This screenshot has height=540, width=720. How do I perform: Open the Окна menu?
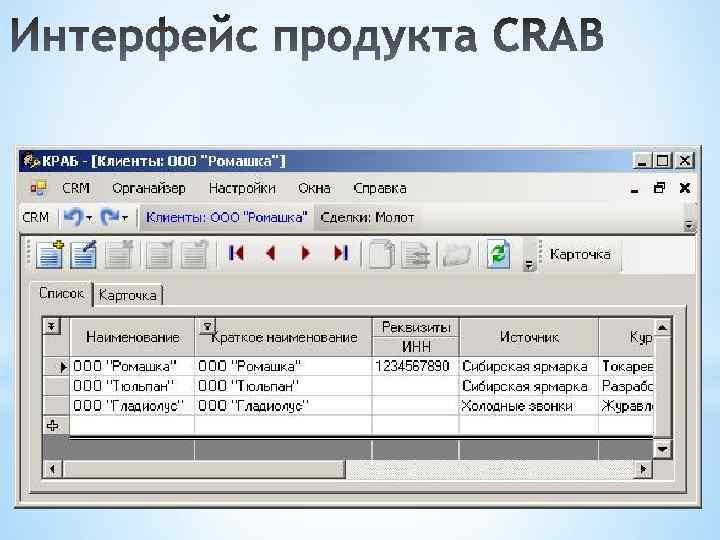click(314, 188)
